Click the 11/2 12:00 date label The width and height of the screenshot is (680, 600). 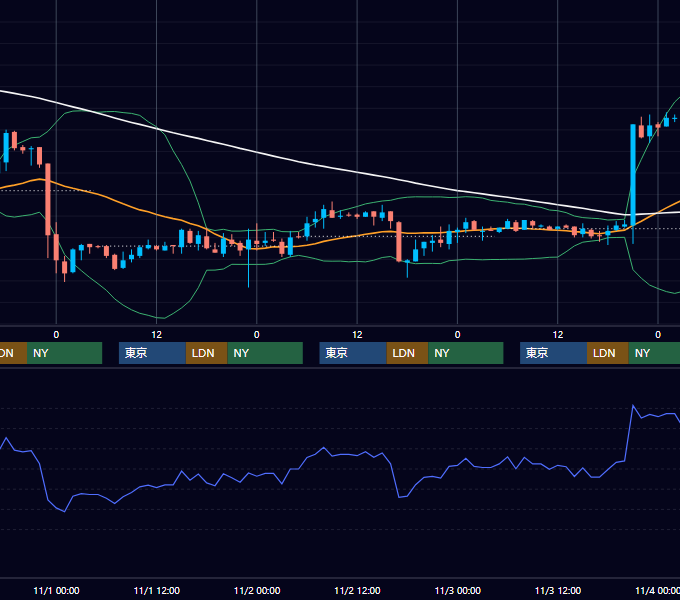(x=357, y=590)
